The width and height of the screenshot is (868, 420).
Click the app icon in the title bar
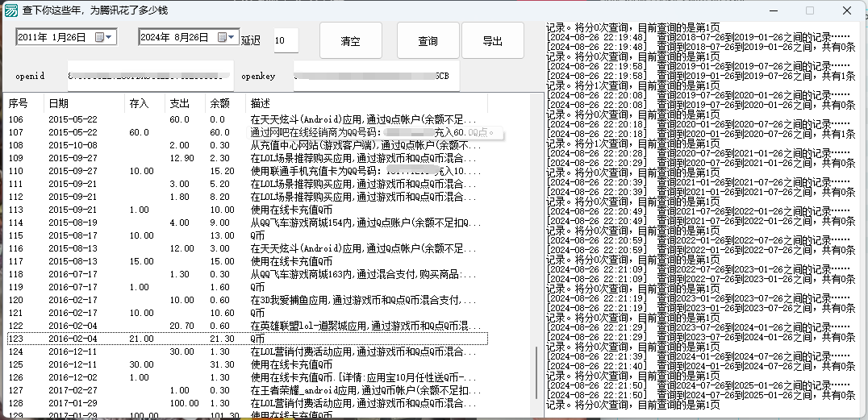[x=11, y=10]
